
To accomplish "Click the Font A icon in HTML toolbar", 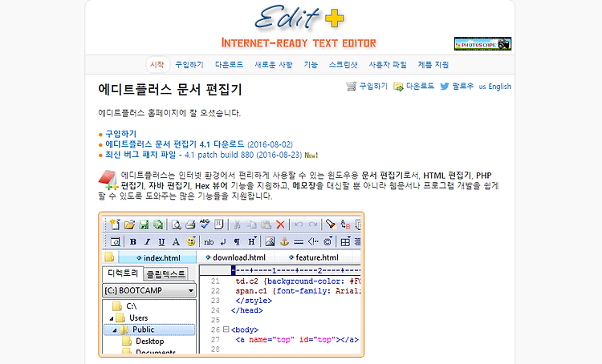I will point(176,241).
